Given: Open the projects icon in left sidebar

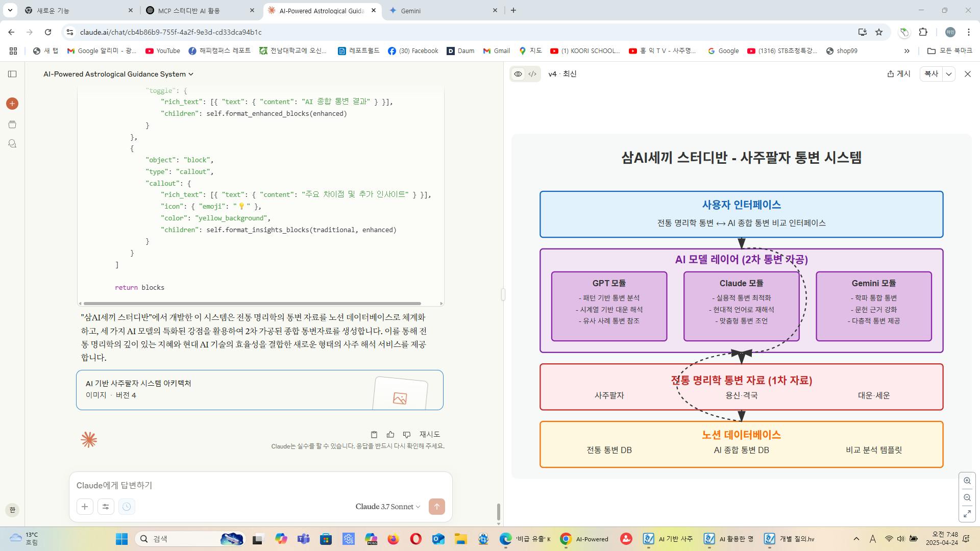Looking at the screenshot, I should 12,124.
